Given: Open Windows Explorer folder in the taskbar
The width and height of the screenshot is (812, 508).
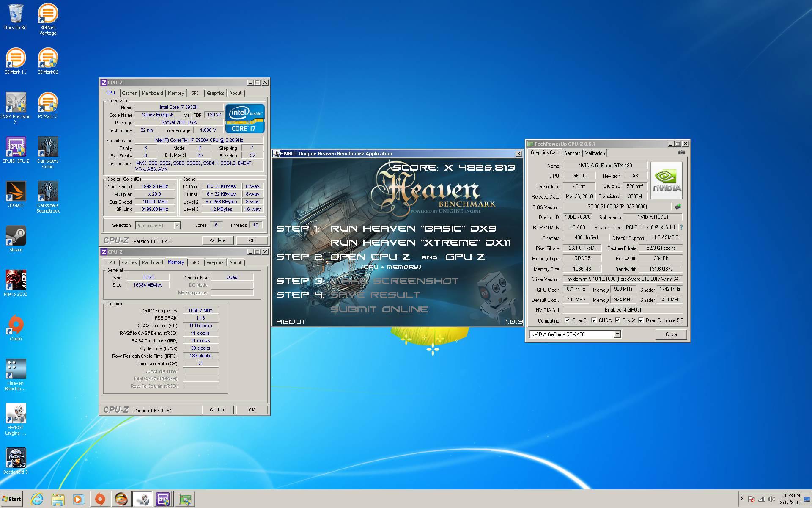Looking at the screenshot, I should pos(58,499).
